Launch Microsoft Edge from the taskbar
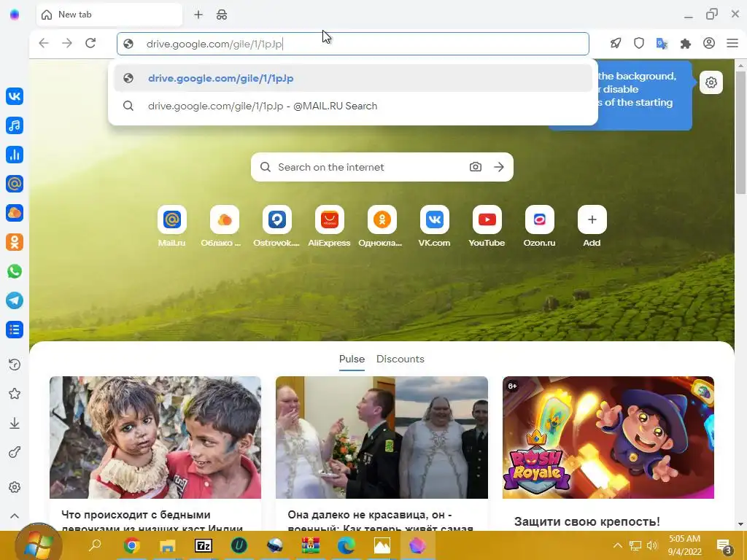The width and height of the screenshot is (747, 560). tap(347, 545)
